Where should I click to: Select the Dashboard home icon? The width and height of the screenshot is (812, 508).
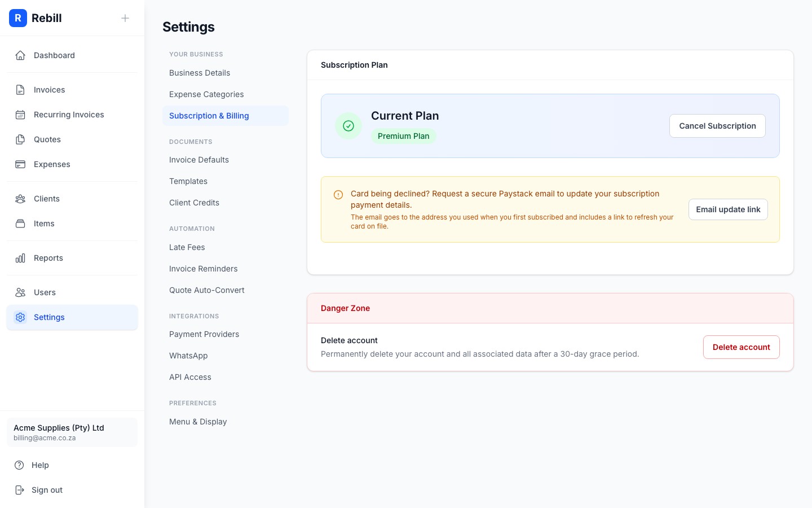(20, 55)
